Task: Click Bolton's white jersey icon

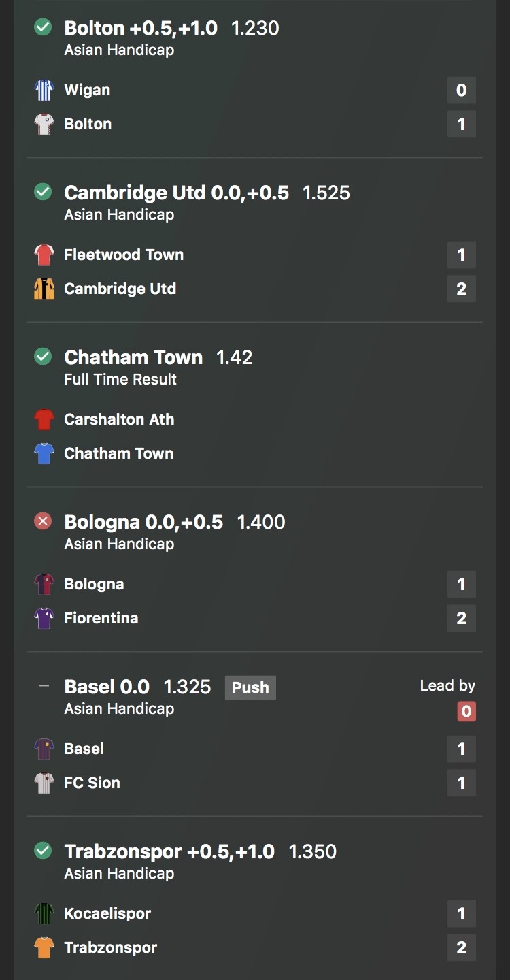Action: pyautogui.click(x=44, y=124)
